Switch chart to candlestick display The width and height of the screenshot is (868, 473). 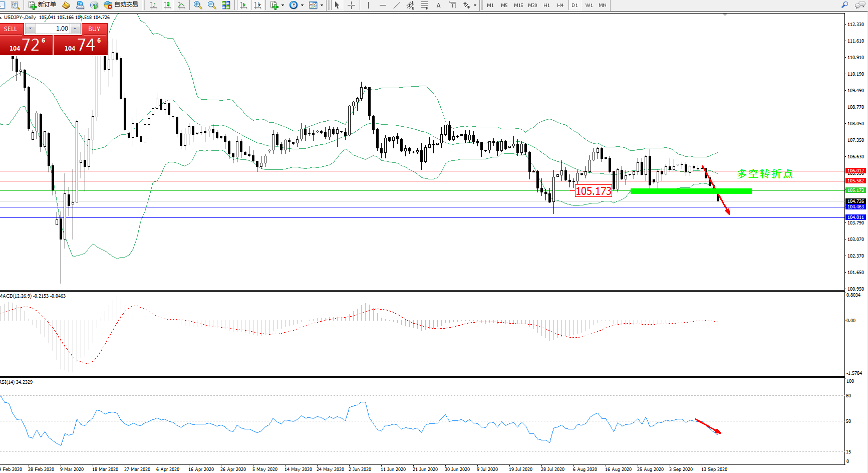pyautogui.click(x=167, y=5)
